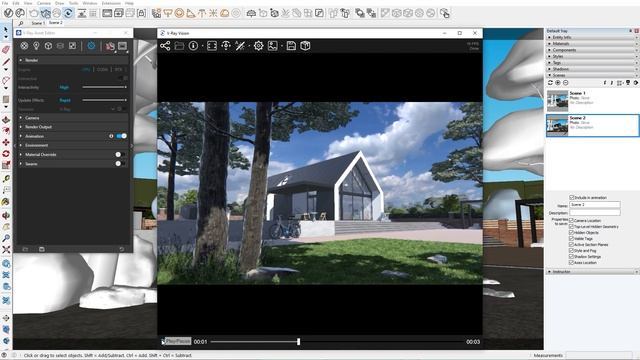Screen dimensions: 640x360
Task: Open V-Ray Vision from the toolbar
Action: tap(68, 13)
